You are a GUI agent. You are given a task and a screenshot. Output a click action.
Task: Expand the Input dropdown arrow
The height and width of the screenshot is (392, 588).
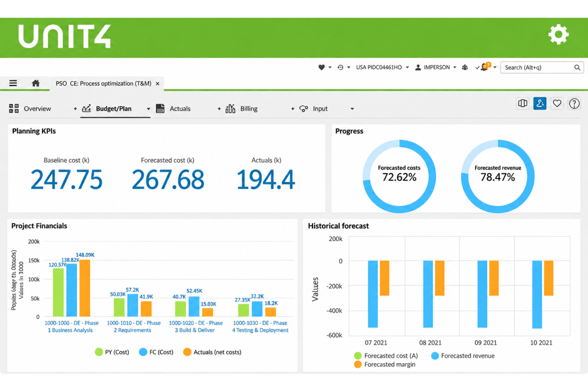pyautogui.click(x=352, y=109)
